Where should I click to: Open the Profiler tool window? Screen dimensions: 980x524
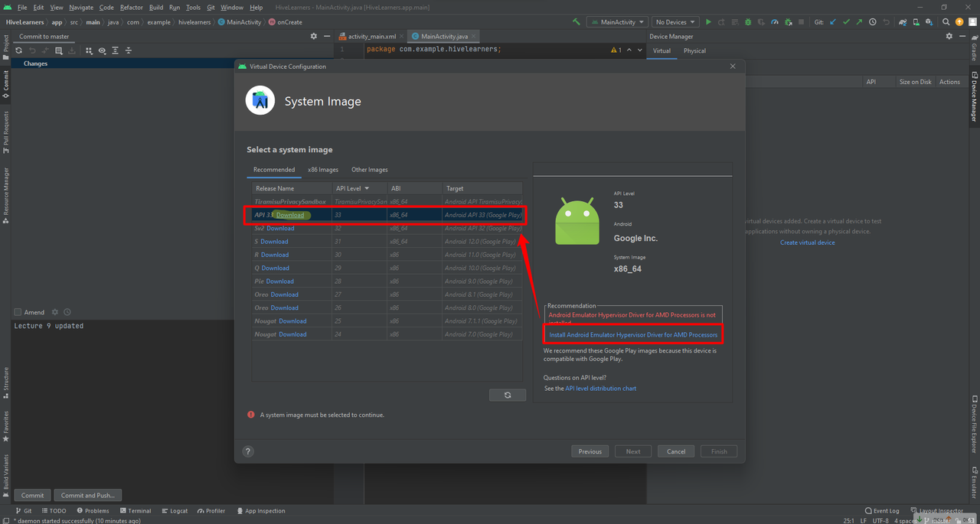click(211, 511)
